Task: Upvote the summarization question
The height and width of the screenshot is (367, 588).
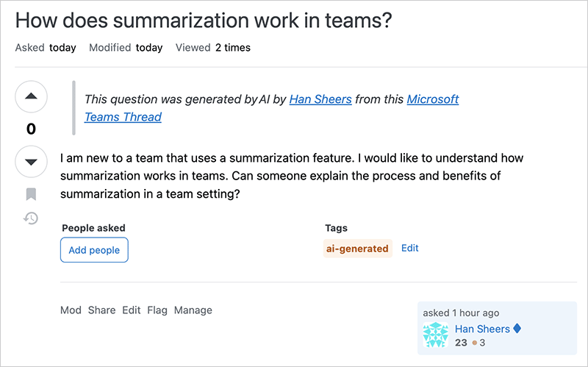Action: (31, 96)
